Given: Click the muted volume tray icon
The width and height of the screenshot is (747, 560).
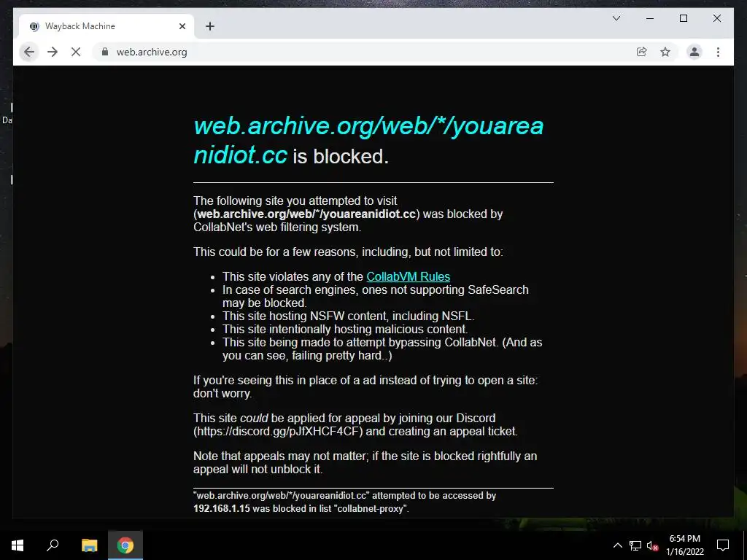Looking at the screenshot, I should click(652, 545).
